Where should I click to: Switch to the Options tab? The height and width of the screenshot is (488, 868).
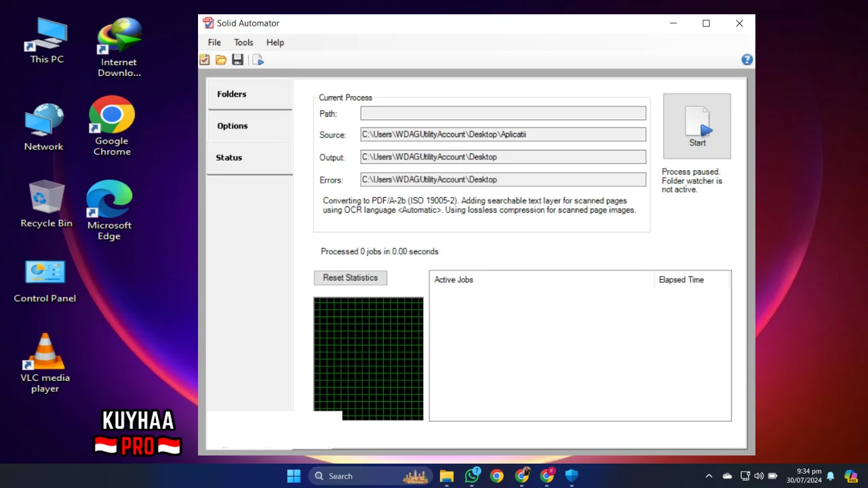pos(250,126)
